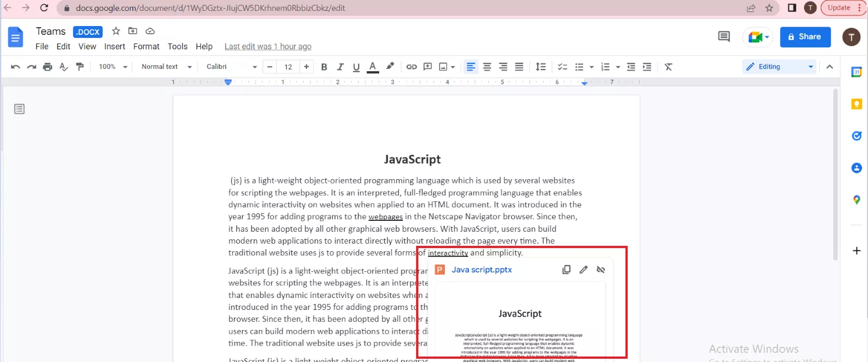The height and width of the screenshot is (362, 868).
Task: Open the Edit menu
Action: click(63, 47)
